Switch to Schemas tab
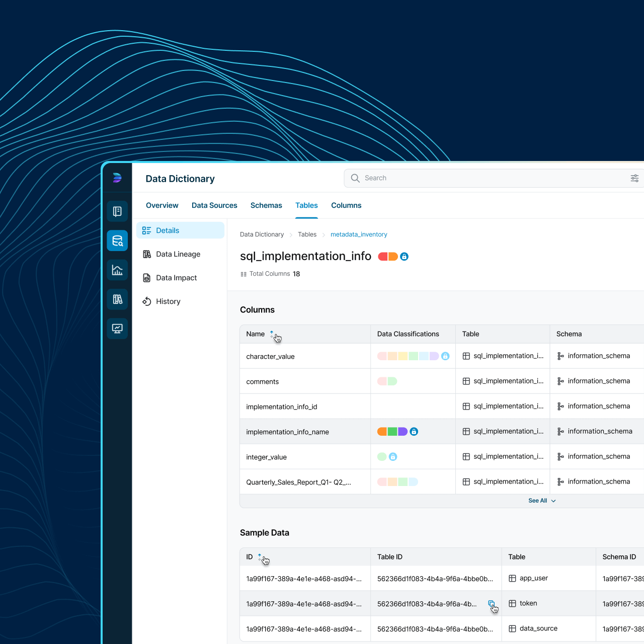Viewport: 644px width, 644px height. 266,205
